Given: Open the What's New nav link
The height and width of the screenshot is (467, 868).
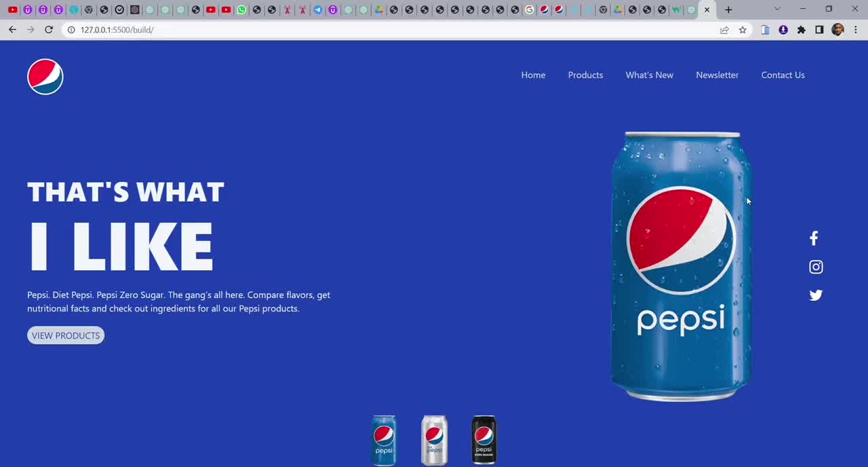Looking at the screenshot, I should coord(649,75).
